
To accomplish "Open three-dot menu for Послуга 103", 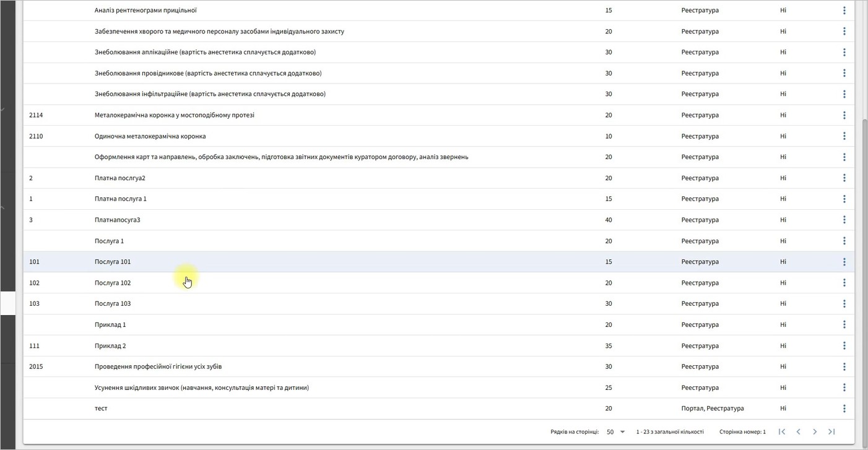I will pyautogui.click(x=844, y=303).
